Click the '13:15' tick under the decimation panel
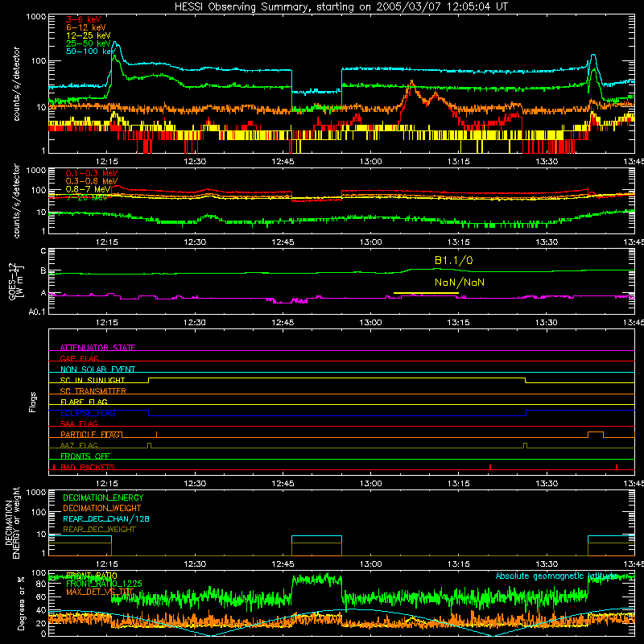This screenshot has height=644, width=644. click(458, 564)
